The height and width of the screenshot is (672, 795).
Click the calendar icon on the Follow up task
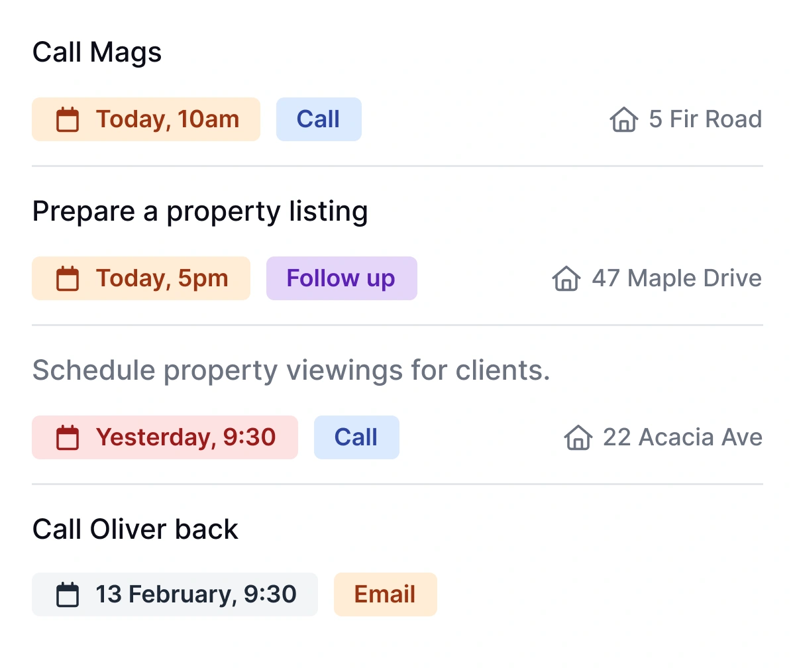(x=68, y=278)
